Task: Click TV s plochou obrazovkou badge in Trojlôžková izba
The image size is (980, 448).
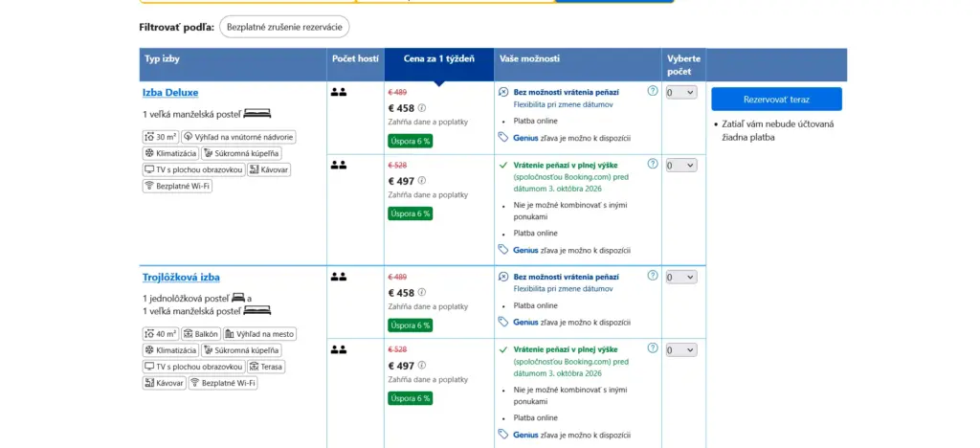Action: (193, 367)
